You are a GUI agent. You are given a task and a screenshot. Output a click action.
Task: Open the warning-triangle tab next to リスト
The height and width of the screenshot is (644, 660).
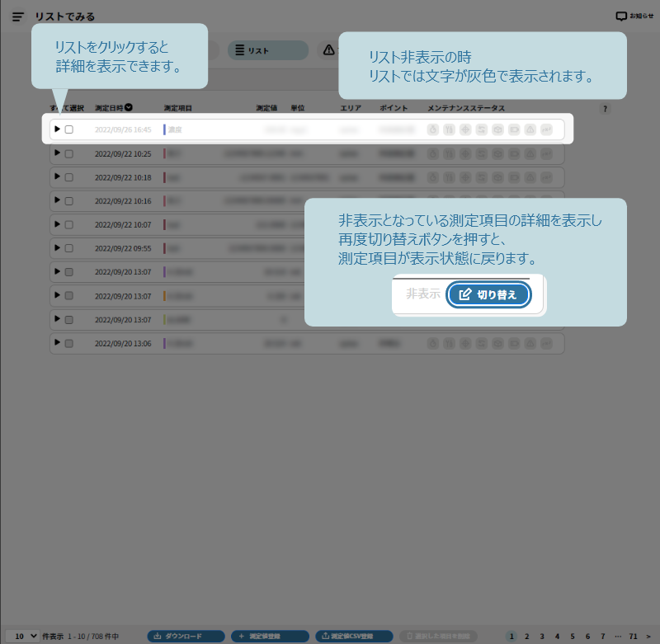[x=328, y=50]
